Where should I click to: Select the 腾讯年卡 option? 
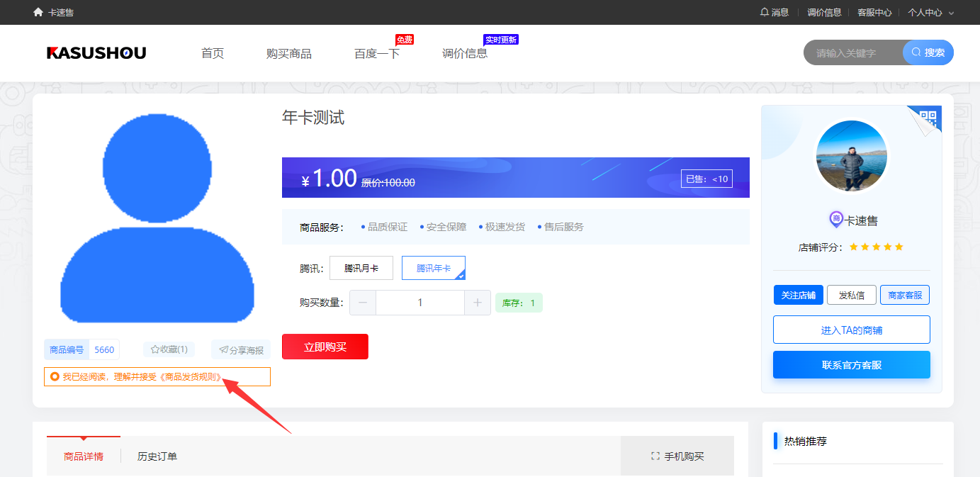pyautogui.click(x=434, y=268)
